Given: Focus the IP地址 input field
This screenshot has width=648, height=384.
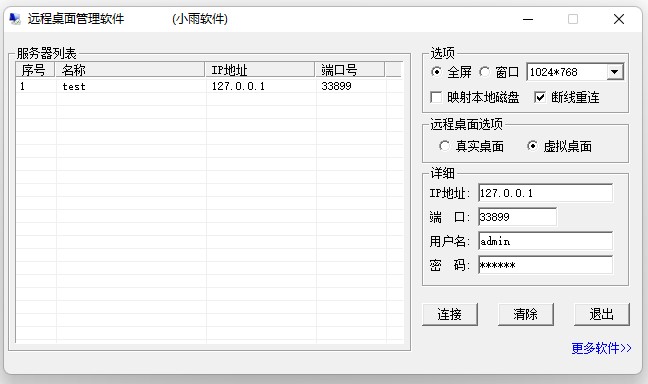Looking at the screenshot, I should coord(546,193).
